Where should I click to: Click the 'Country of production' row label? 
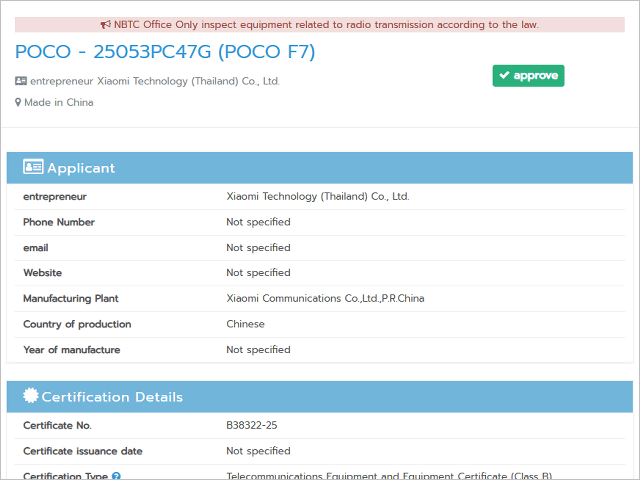coord(77,324)
